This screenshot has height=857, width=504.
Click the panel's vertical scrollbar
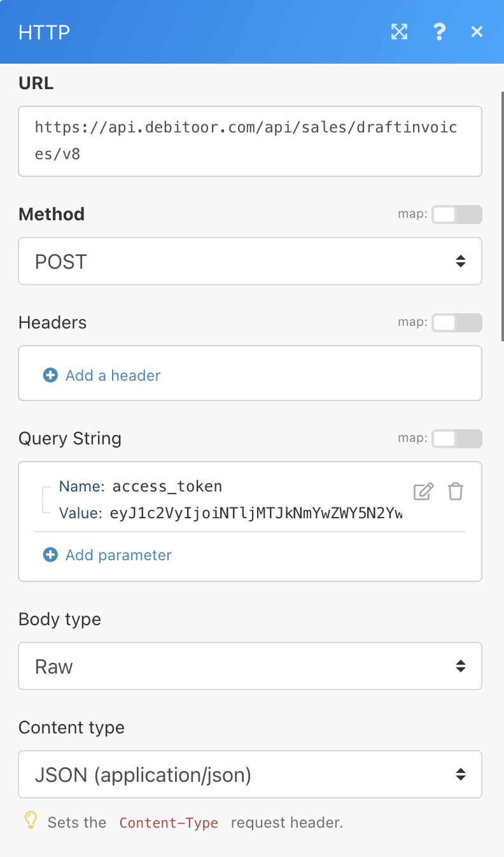(x=503, y=216)
